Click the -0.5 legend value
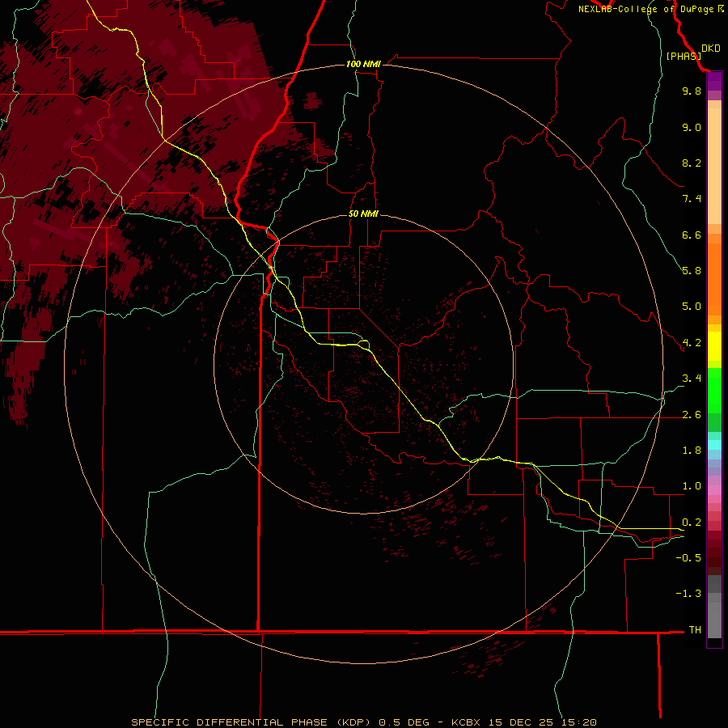Viewport: 728px width, 728px height. pos(688,558)
